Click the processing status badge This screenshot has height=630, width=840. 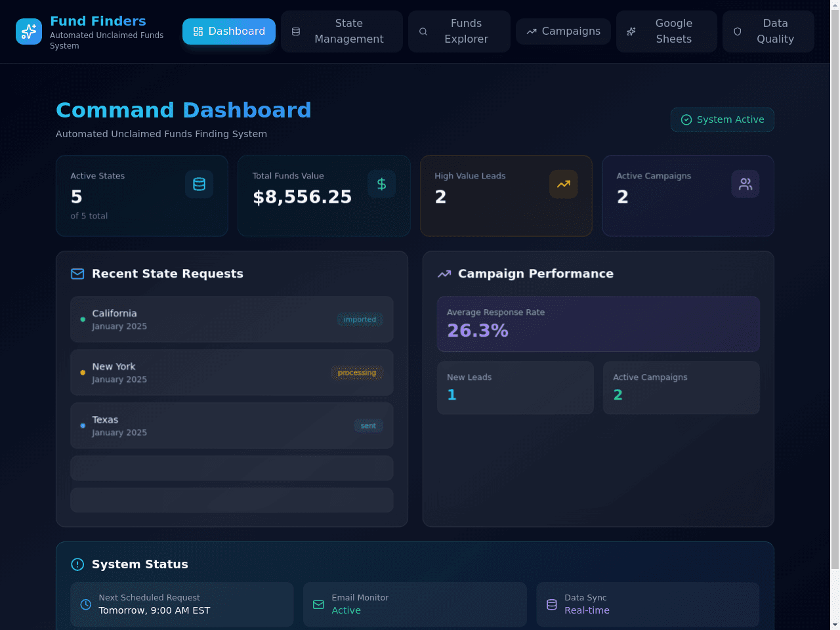click(357, 373)
